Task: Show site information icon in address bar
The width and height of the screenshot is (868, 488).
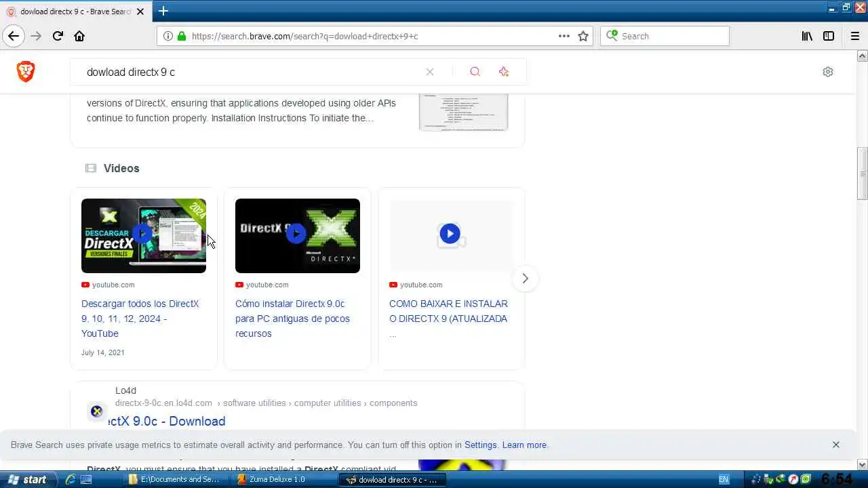Action: 168,36
